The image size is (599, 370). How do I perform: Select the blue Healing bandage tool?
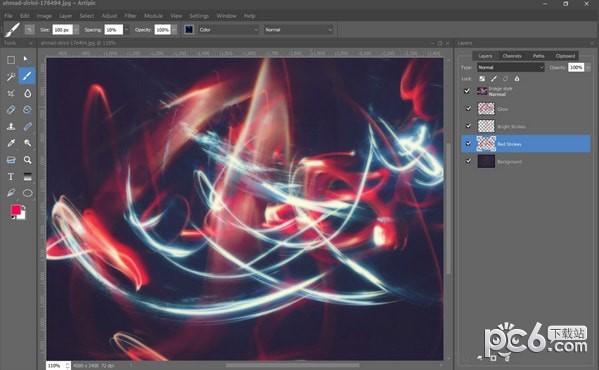(27, 126)
